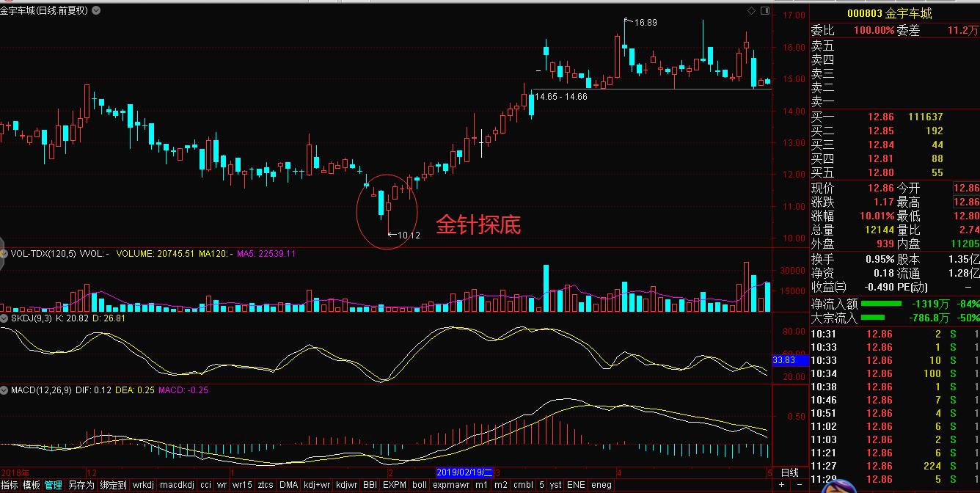The height and width of the screenshot is (493, 980).
Task: Select the macdkdj indicator tab
Action: coord(177,485)
